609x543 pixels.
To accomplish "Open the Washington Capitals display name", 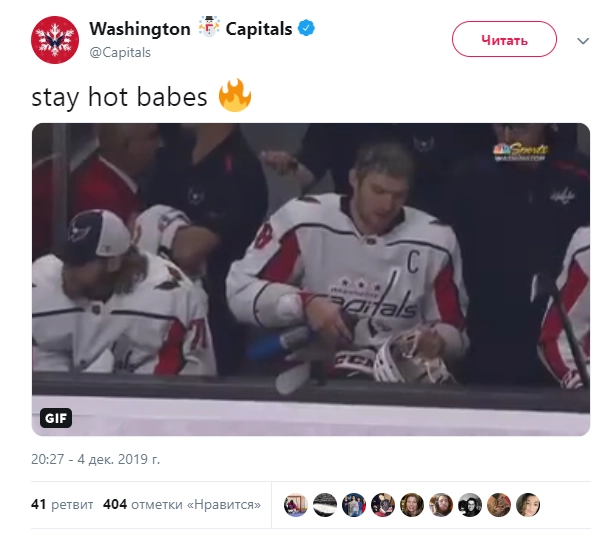I will pos(190,29).
